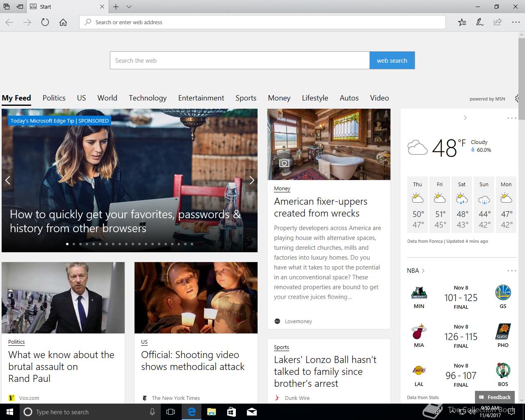Open weather card more options dots
Viewport: 525px width, 420px height.
click(x=512, y=118)
